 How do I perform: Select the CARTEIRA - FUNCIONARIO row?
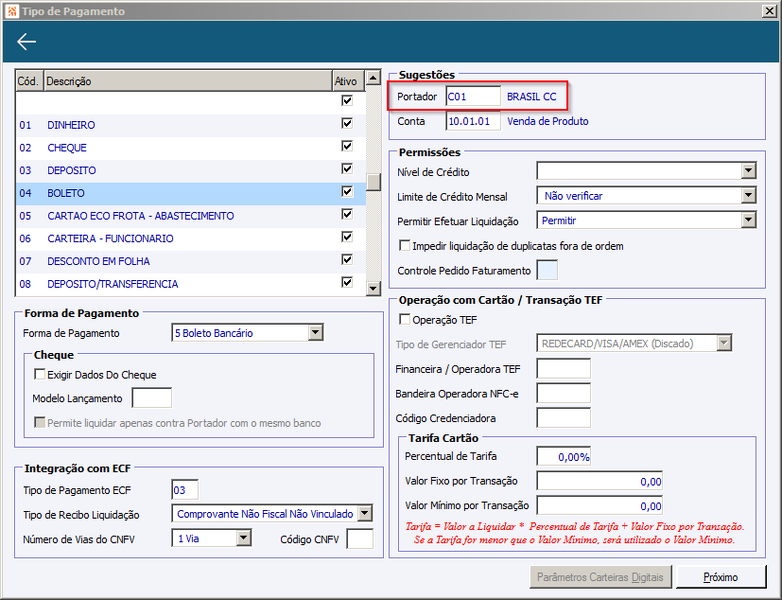[x=191, y=238]
